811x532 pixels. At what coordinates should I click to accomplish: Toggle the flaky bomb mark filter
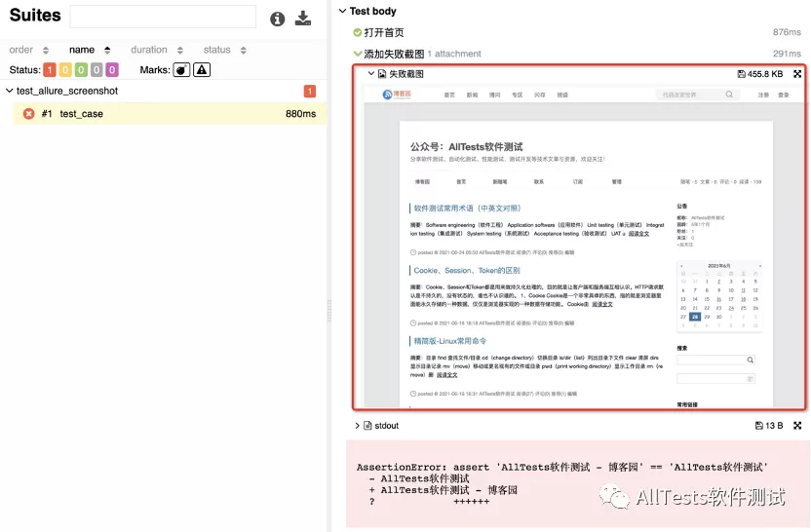click(x=181, y=70)
